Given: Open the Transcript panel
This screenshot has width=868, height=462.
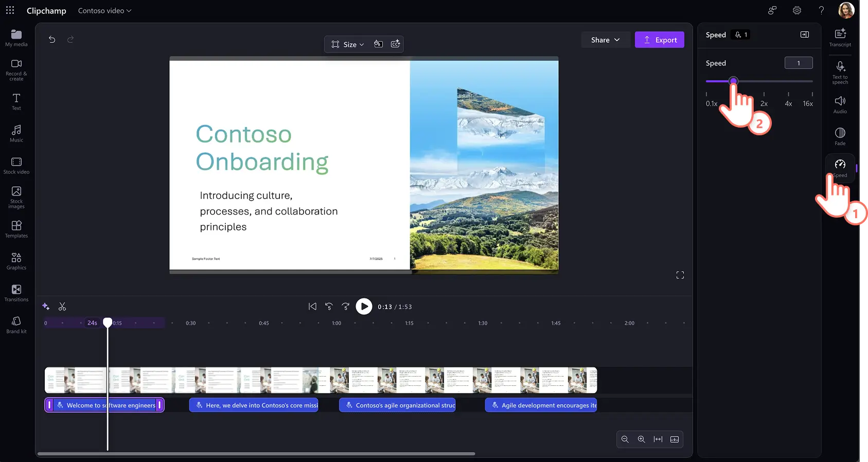Looking at the screenshot, I should (x=840, y=38).
